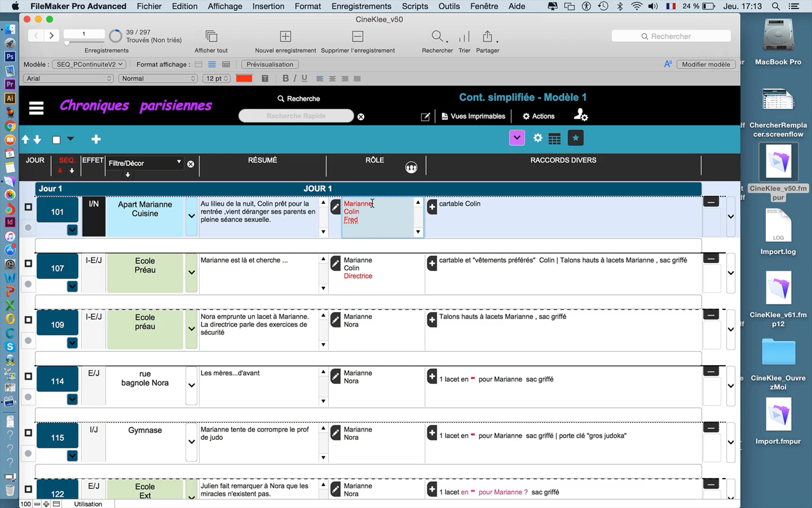Open the gear settings icon in the blue bar
This screenshot has height=508, width=812.
[x=538, y=138]
